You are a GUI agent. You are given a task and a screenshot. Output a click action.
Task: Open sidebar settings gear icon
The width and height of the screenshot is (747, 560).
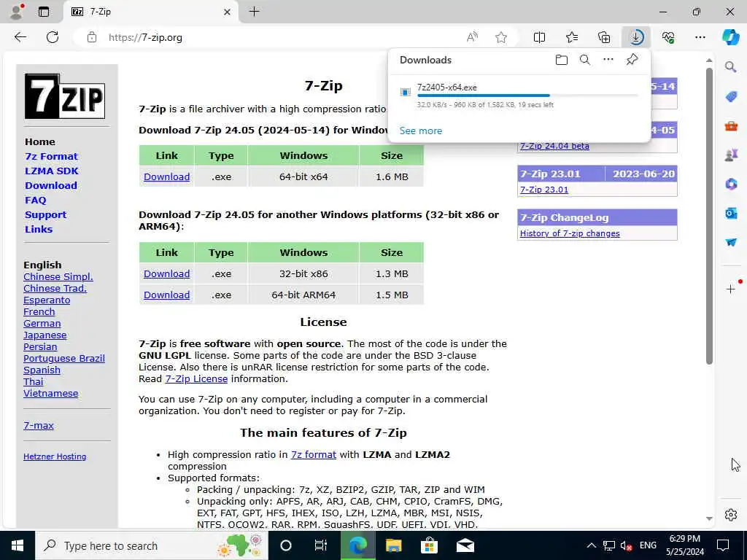(731, 515)
